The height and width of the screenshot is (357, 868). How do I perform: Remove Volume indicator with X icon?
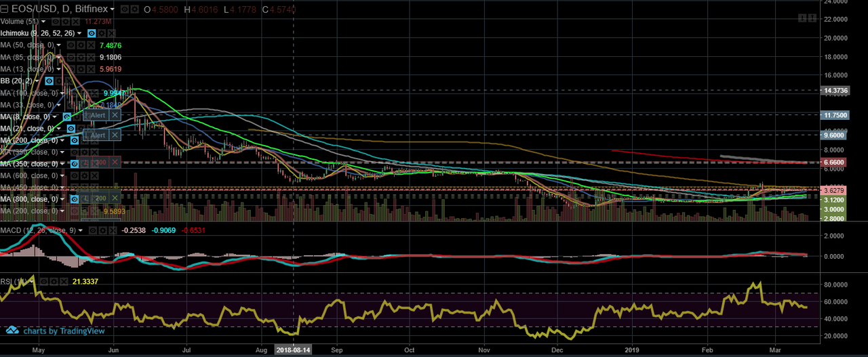pos(76,22)
